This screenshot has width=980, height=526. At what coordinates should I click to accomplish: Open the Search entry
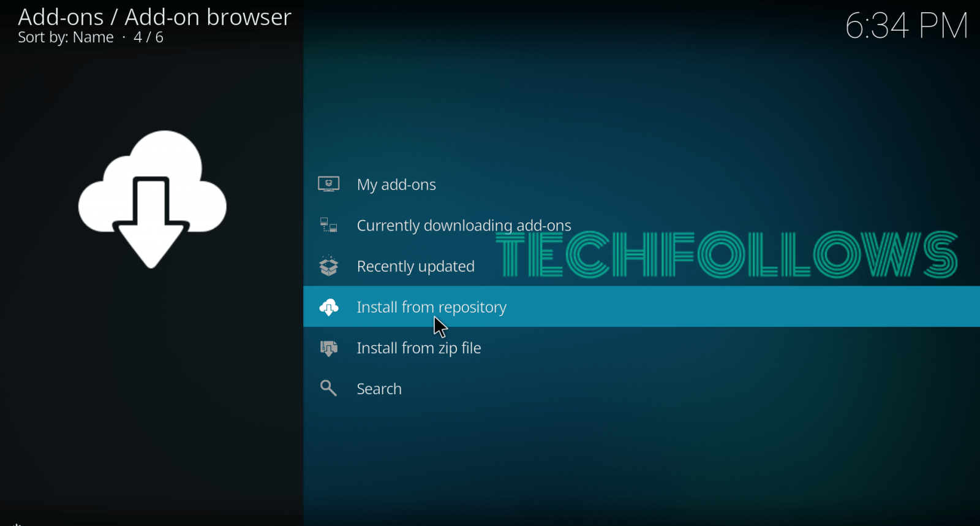(641, 389)
